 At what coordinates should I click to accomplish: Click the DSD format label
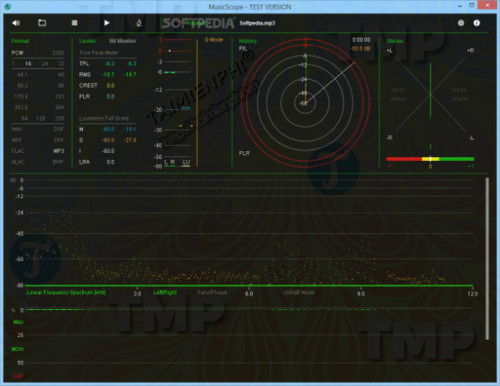58,53
